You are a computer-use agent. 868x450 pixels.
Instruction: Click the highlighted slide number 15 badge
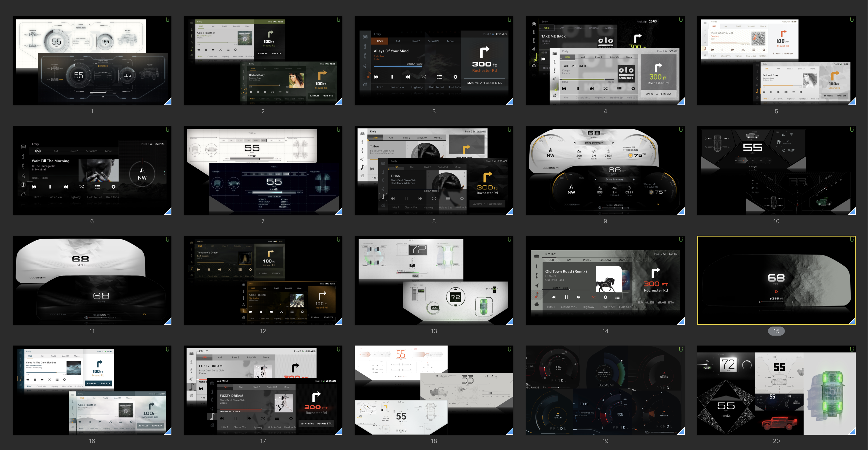[776, 331]
